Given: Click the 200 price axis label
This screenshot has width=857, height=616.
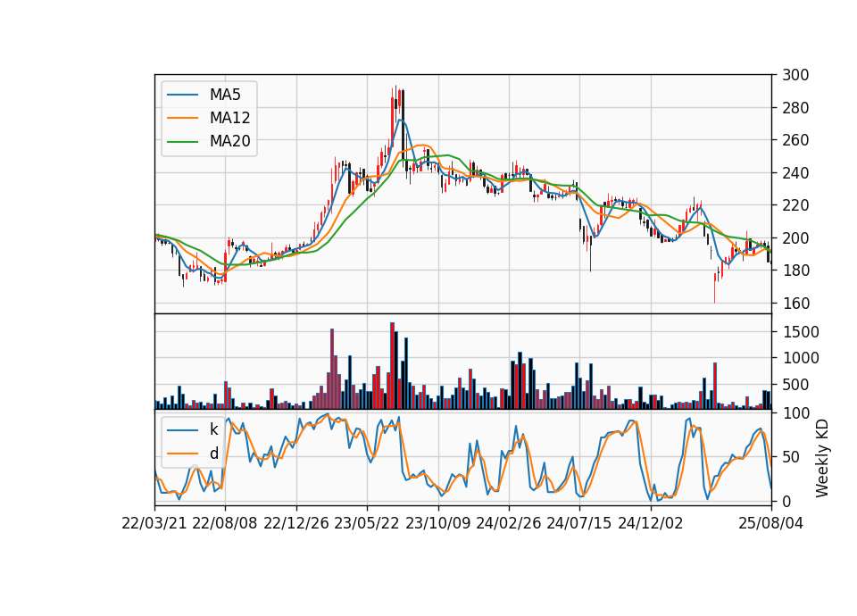Looking at the screenshot, I should click(x=795, y=237).
